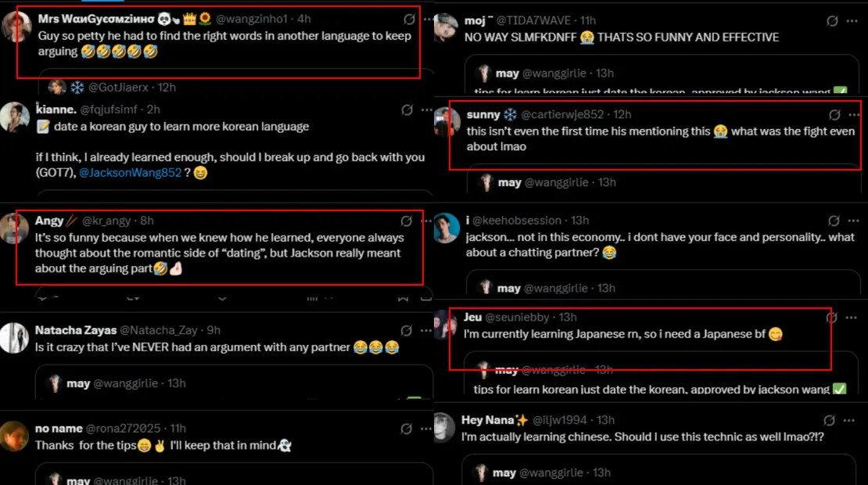
Task: Click Grok icon beside Natacha Zayas's tweet
Action: (407, 331)
